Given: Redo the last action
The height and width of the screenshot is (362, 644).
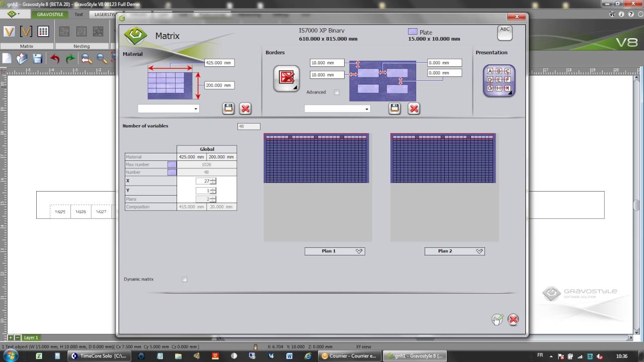Looking at the screenshot, I should pos(70,58).
